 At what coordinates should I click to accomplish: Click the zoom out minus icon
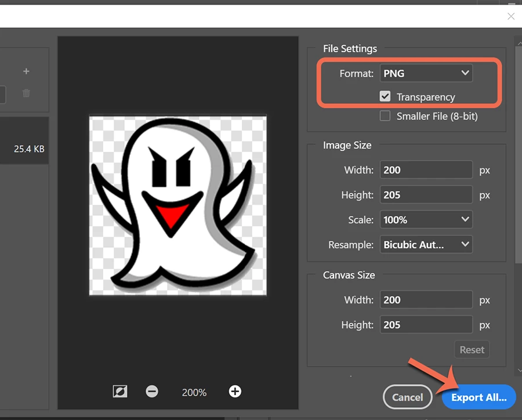pos(152,392)
